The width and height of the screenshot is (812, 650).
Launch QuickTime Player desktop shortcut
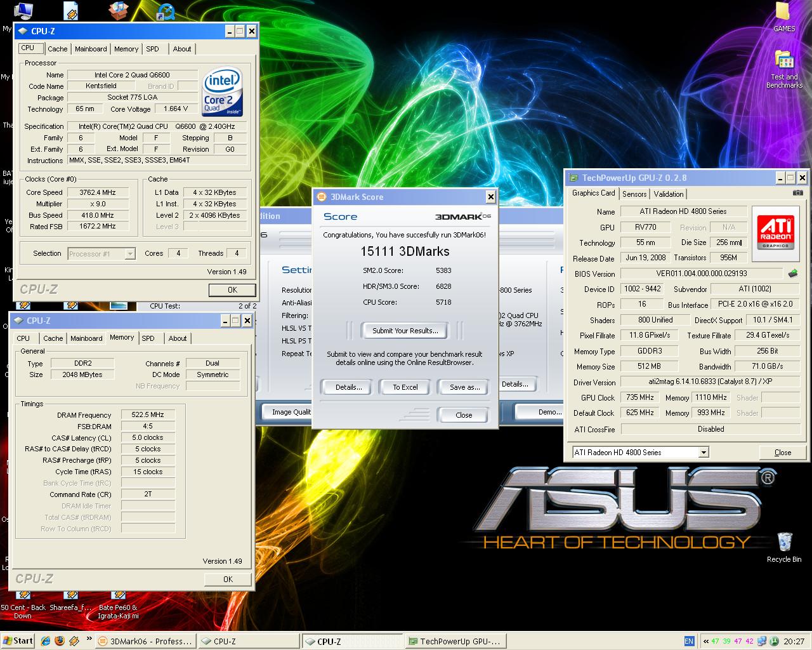tap(166, 11)
